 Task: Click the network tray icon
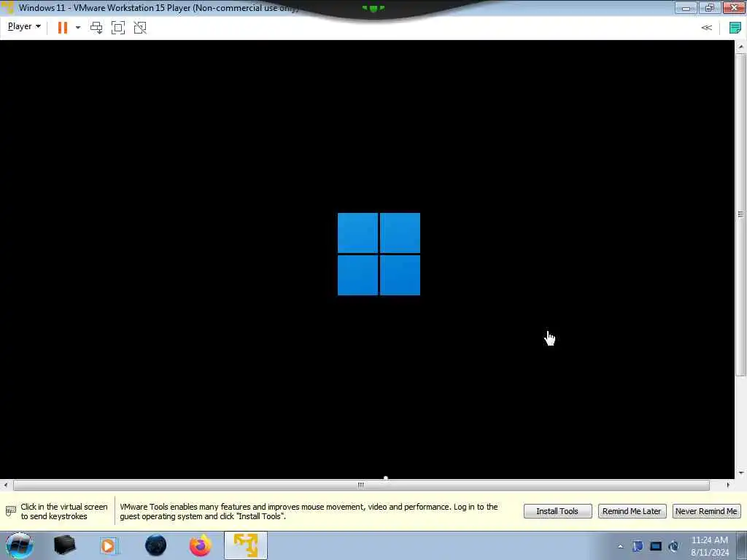(x=656, y=546)
